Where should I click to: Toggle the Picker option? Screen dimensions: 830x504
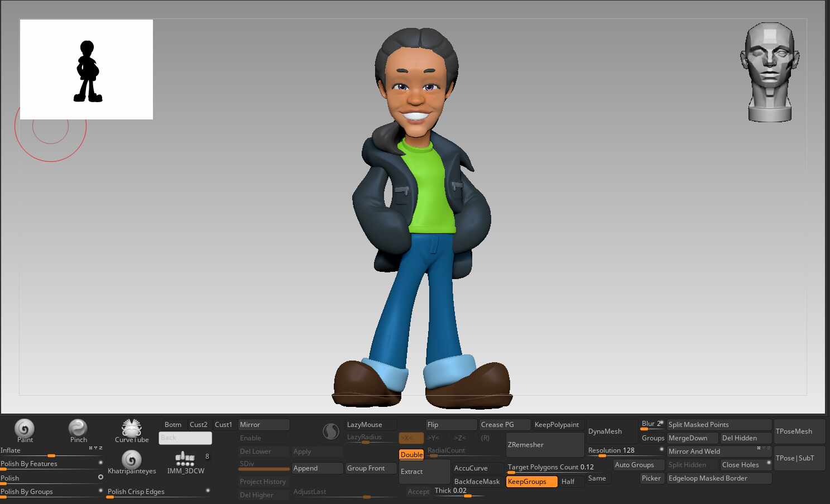651,478
